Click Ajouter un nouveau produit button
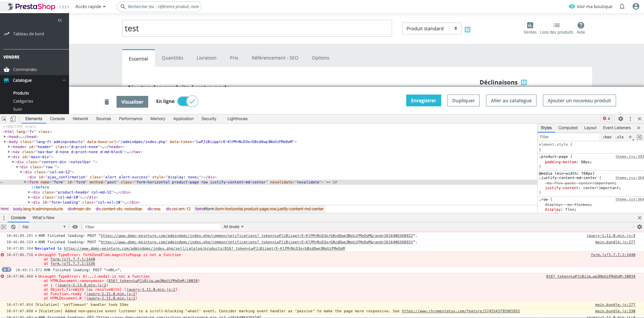644x318 pixels. click(579, 101)
